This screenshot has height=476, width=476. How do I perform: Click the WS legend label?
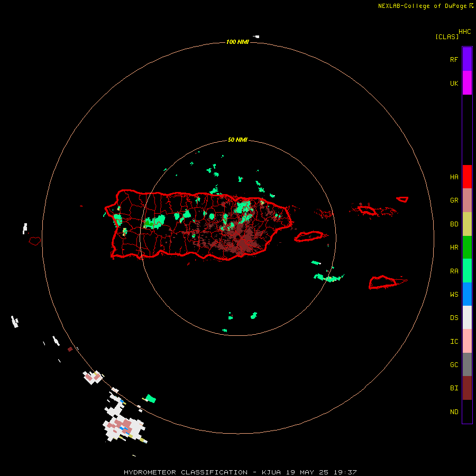454,294
